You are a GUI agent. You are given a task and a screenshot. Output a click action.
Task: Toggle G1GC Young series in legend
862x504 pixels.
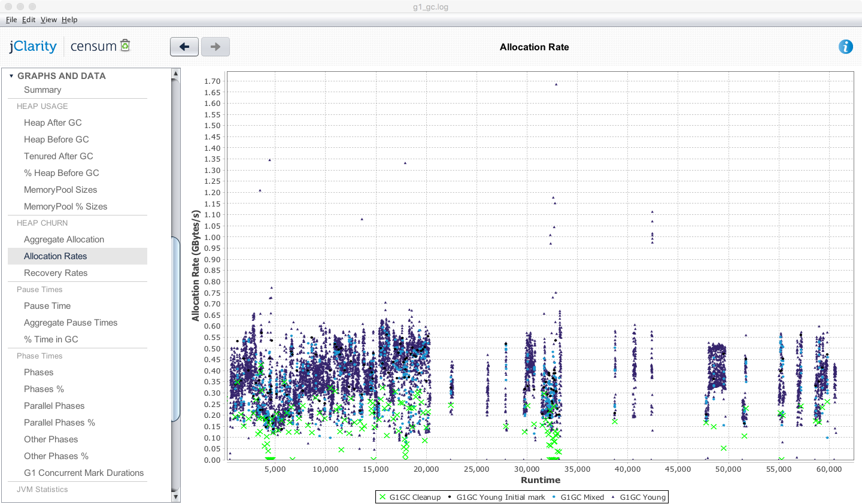642,497
